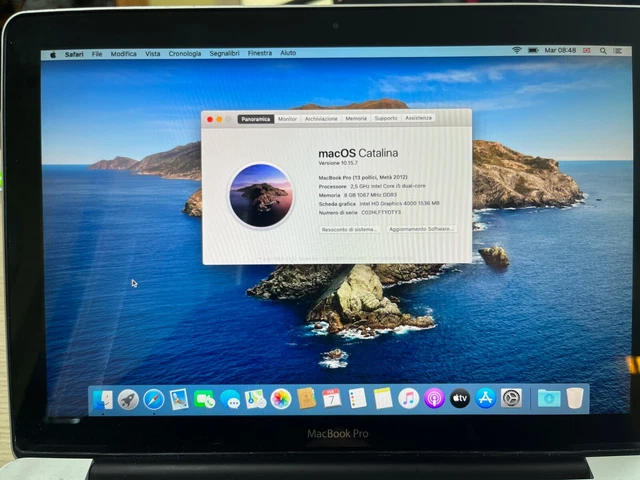This screenshot has height=480, width=640.
Task: Open Reminders app in Dock
Action: (358, 398)
